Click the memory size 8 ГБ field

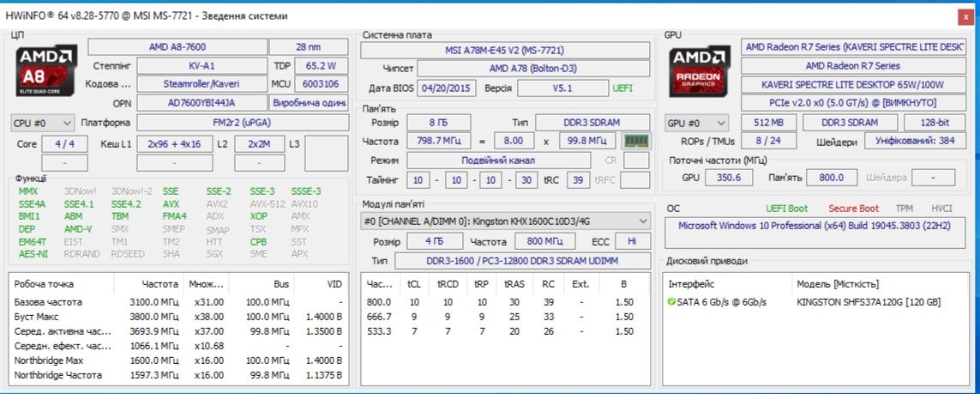pyautogui.click(x=439, y=123)
